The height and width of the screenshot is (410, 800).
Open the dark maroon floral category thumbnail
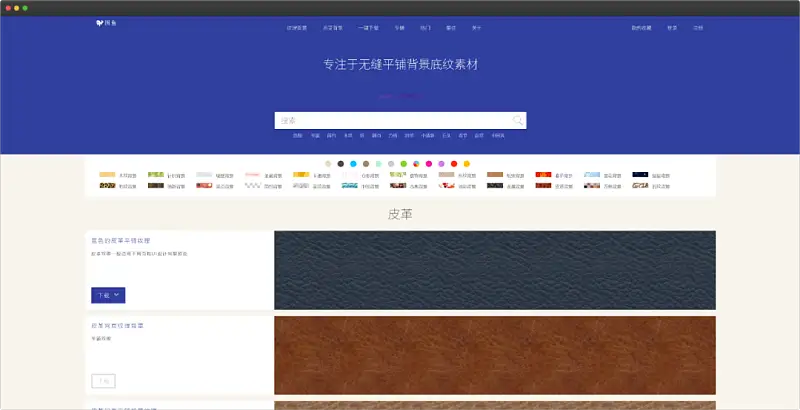398,186
